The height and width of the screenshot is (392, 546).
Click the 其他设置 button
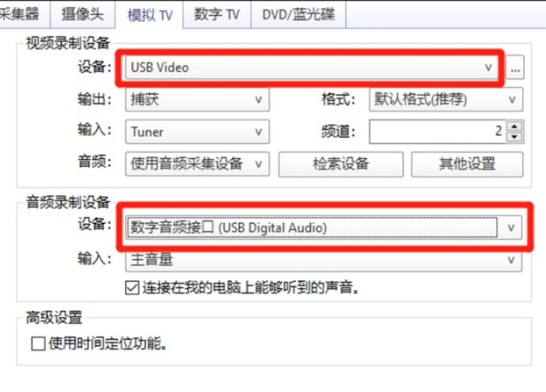467,164
